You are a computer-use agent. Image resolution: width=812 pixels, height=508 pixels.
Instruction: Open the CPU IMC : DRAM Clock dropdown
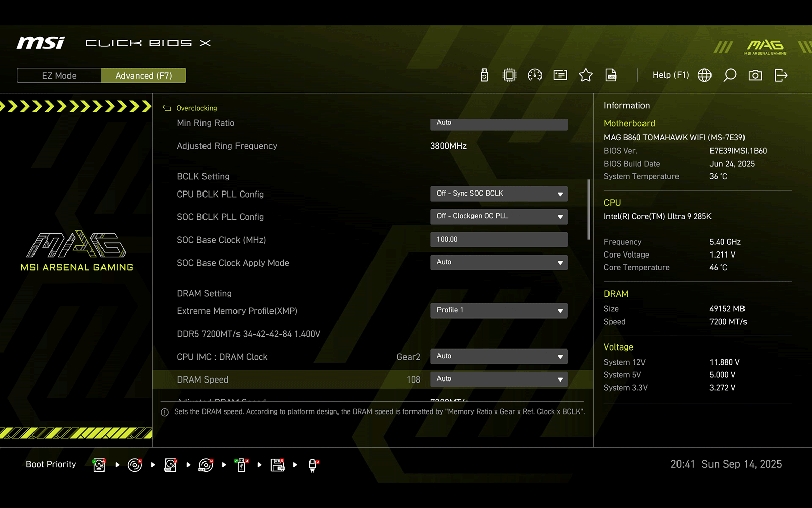pos(499,356)
